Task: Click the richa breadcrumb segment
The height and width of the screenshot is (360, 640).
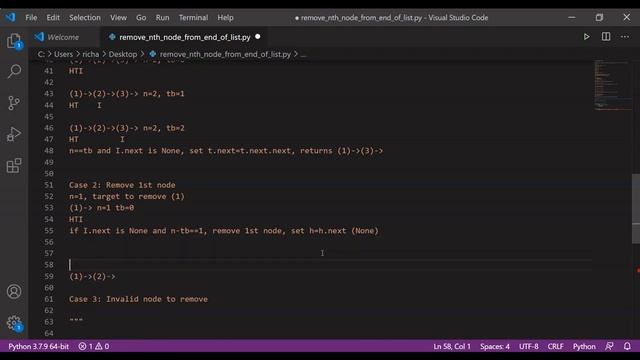Action: tap(91, 54)
